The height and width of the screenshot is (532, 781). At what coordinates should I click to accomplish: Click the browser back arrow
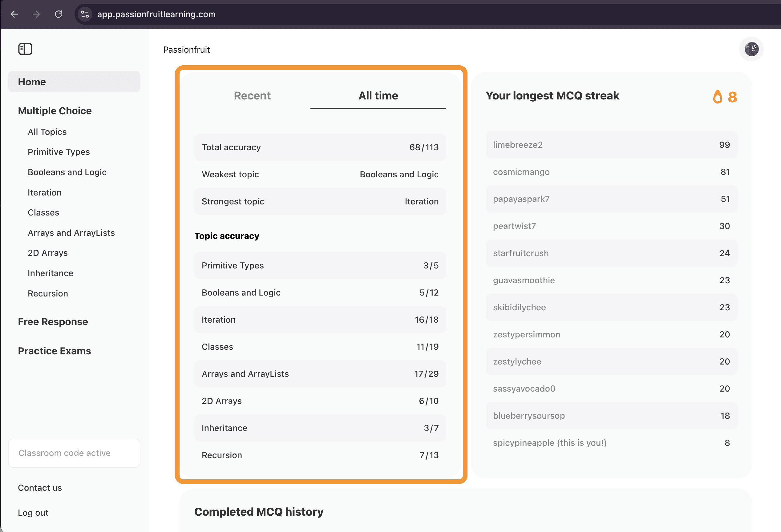[14, 14]
